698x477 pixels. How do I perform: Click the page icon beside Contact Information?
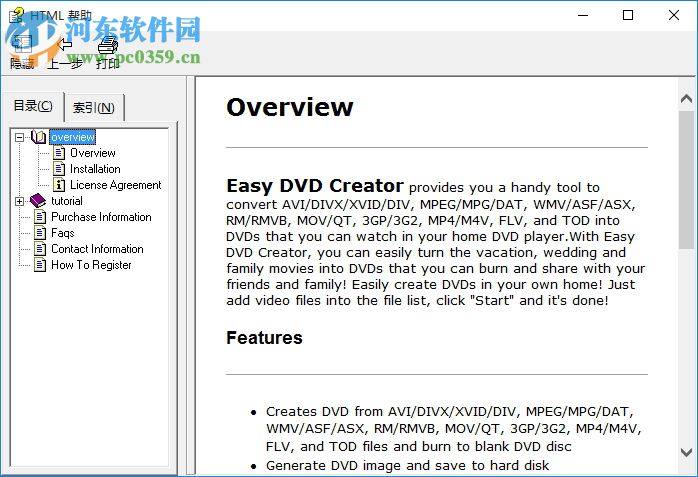(40, 249)
